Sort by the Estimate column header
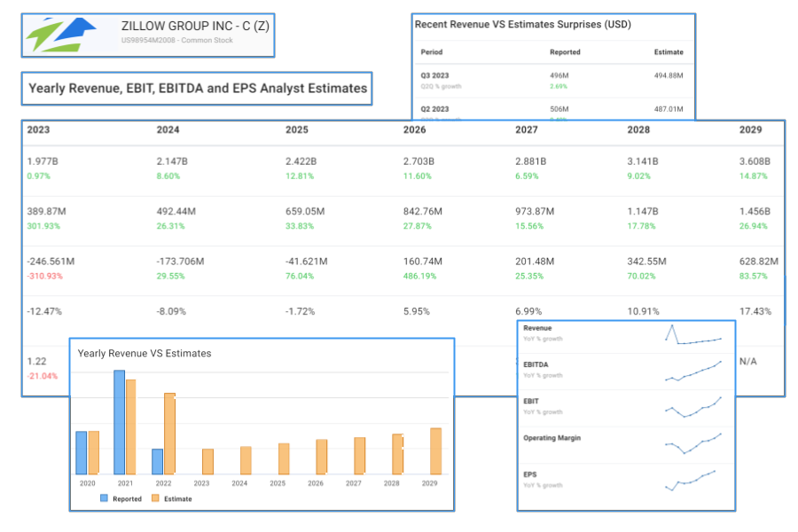Image resolution: width=798 pixels, height=532 pixels. pos(669,52)
